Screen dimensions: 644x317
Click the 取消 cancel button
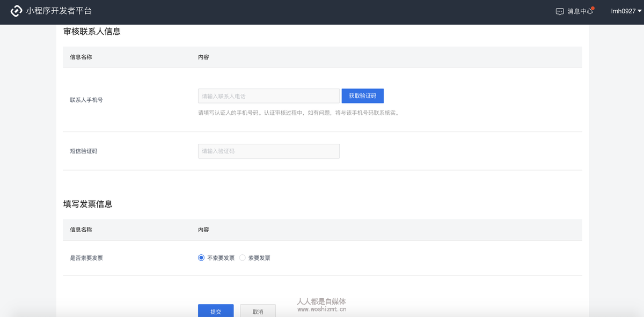pyautogui.click(x=258, y=311)
